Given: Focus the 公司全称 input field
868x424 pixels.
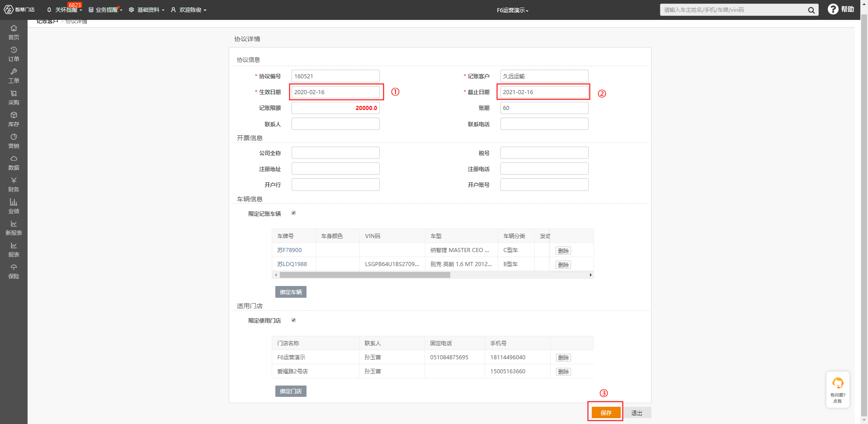Looking at the screenshot, I should pyautogui.click(x=335, y=153).
